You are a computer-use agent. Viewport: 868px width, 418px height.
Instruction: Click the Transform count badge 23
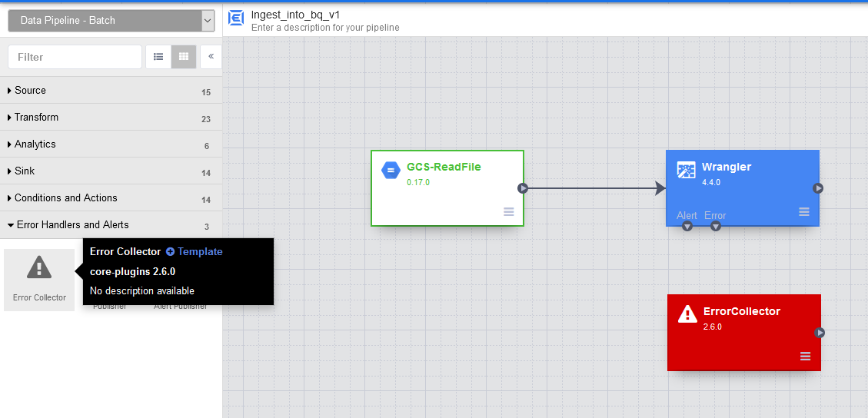point(206,119)
